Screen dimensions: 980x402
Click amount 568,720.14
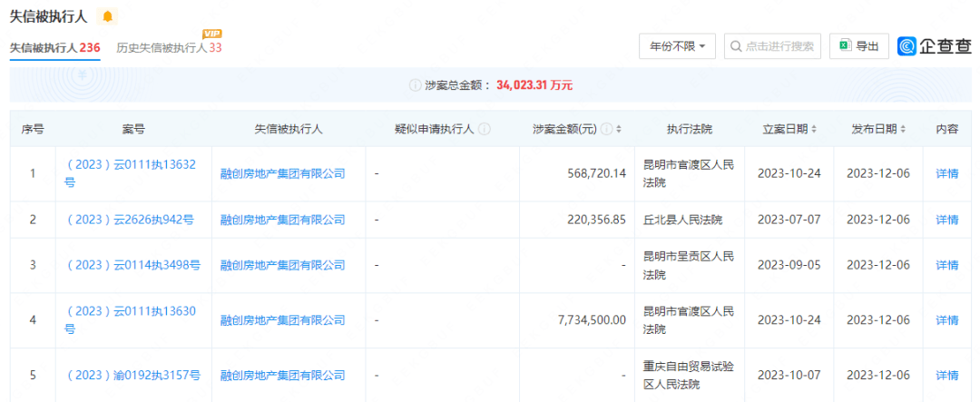tap(594, 174)
